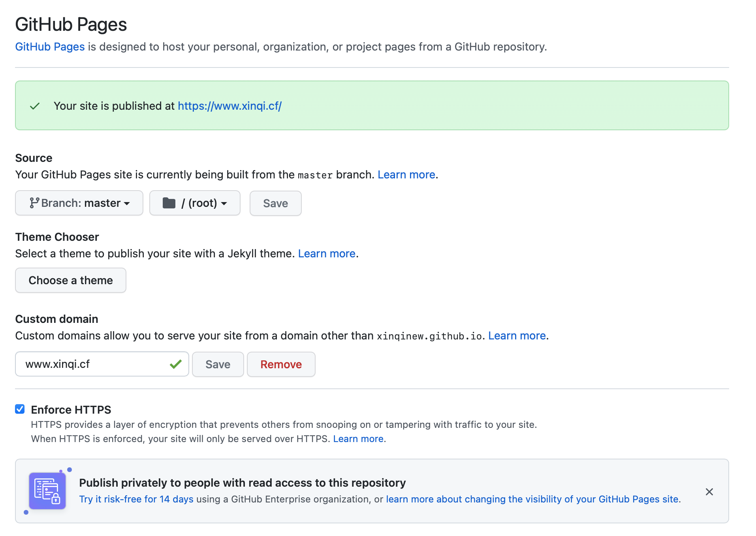
Task: Open the published site link https://www.xinqi.cf/
Action: pyautogui.click(x=229, y=106)
